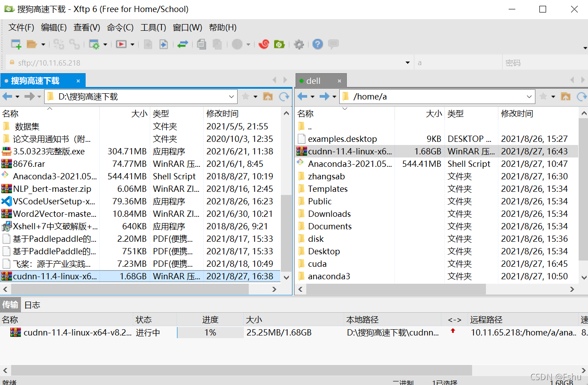Click the New Session toolbar icon
This screenshot has height=385, width=588.
click(x=16, y=44)
